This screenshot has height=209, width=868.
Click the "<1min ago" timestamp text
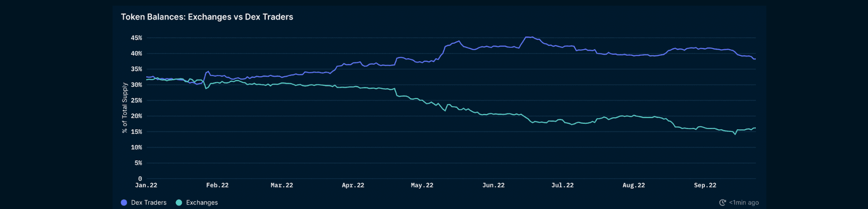(x=744, y=202)
